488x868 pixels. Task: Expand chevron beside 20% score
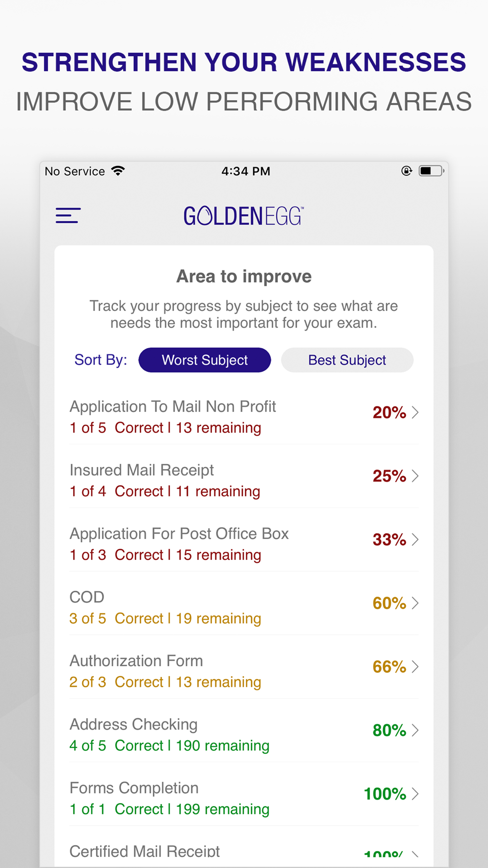pos(415,413)
